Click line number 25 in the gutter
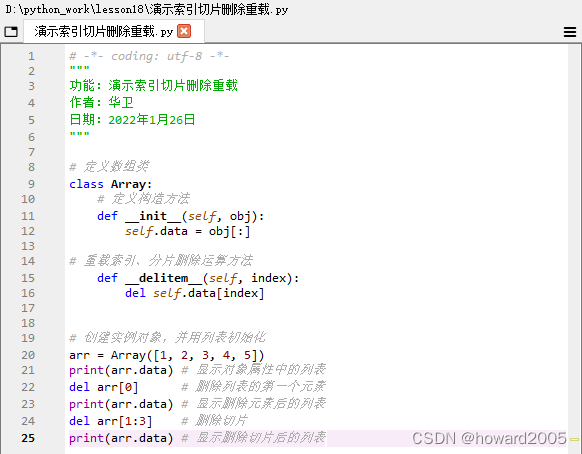Image resolution: width=582 pixels, height=454 pixels. coord(28,438)
